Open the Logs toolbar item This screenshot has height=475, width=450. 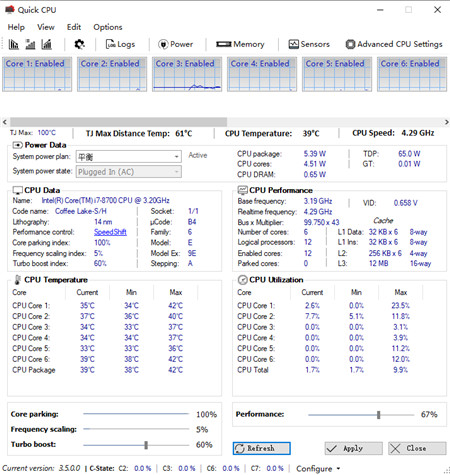pyautogui.click(x=120, y=44)
